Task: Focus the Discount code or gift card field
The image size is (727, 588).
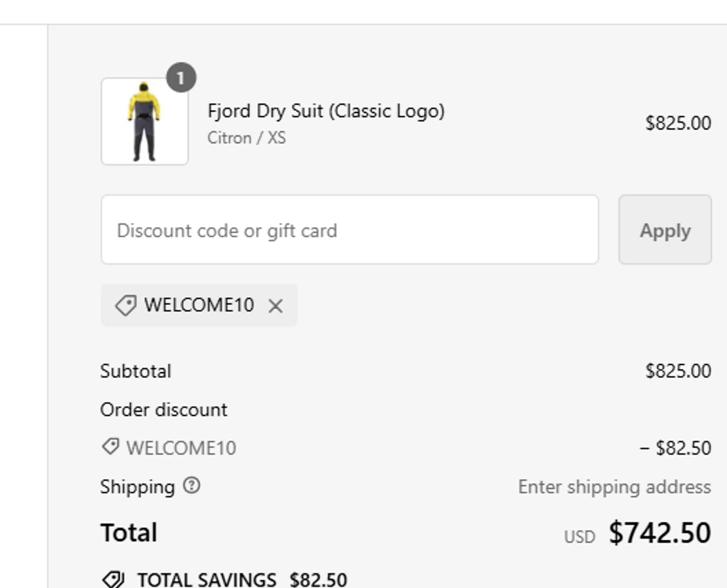Action: 349,230
